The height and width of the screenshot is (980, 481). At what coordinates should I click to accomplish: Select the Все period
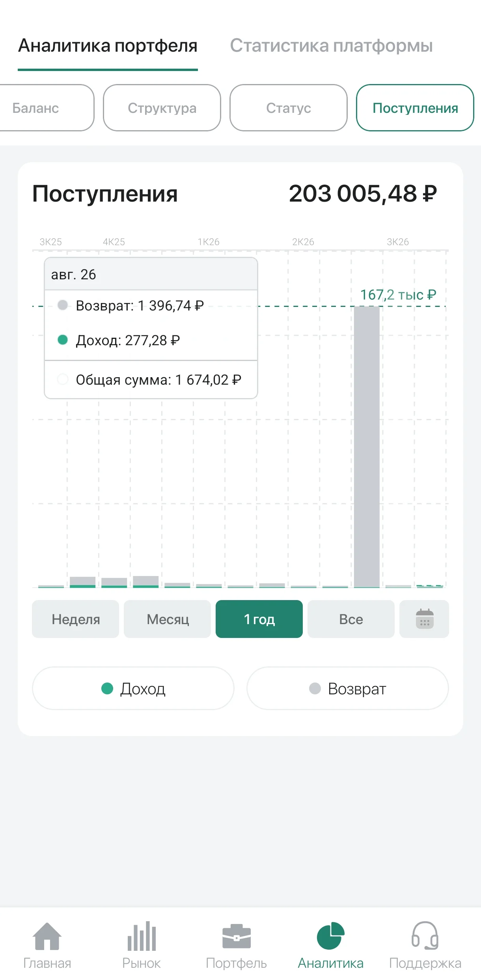(351, 619)
